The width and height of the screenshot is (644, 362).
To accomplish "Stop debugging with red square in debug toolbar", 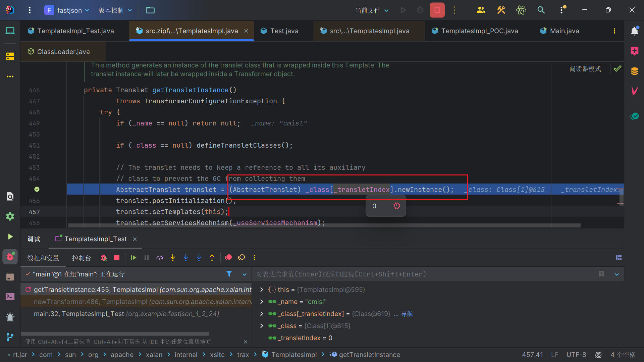I will tap(117, 258).
